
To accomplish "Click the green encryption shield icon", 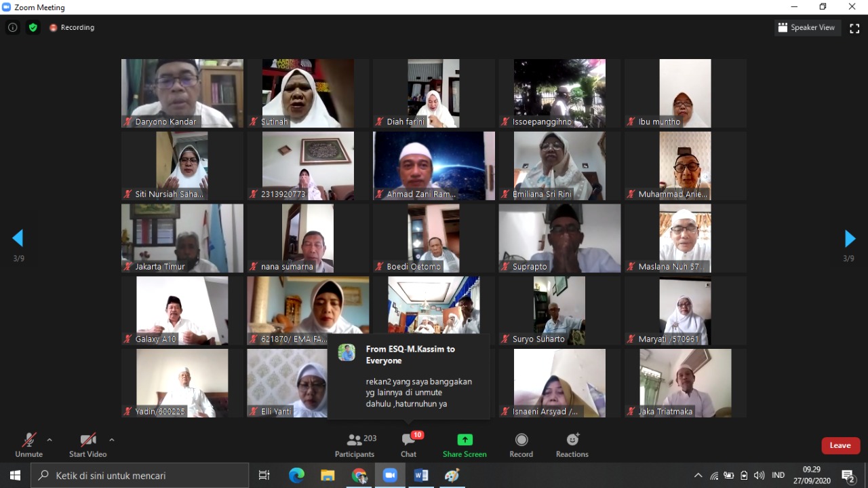I will point(33,28).
